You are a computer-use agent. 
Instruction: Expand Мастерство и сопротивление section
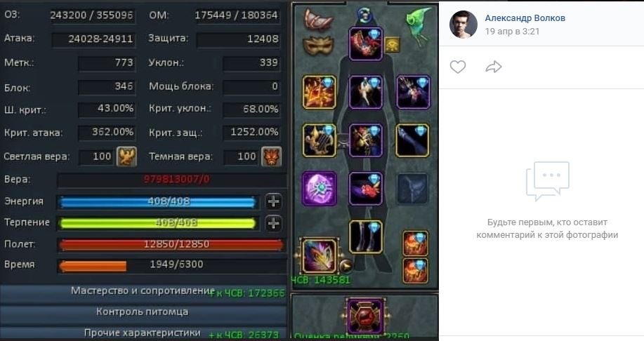(143, 291)
